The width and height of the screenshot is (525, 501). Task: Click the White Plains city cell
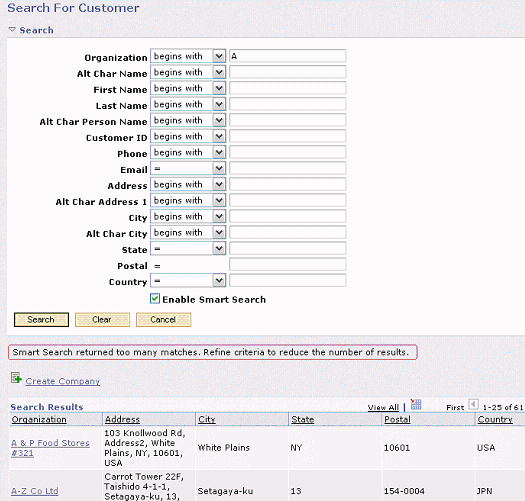[x=224, y=448]
